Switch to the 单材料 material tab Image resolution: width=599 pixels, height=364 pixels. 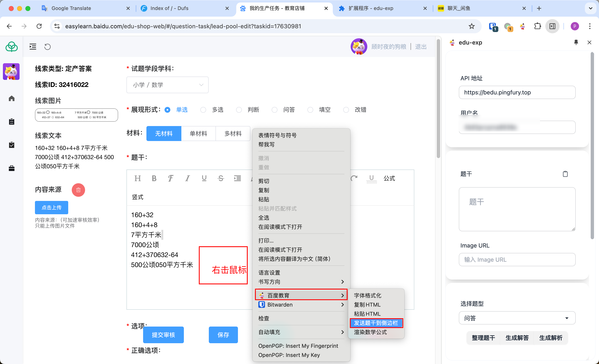198,133
